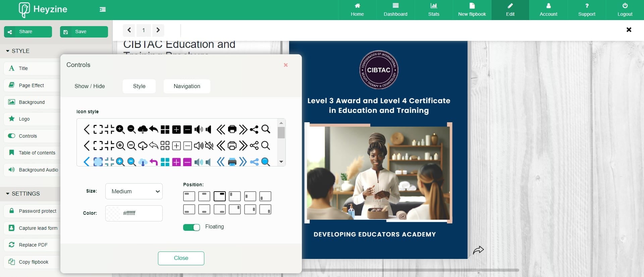Click the Close button in Controls dialog
The height and width of the screenshot is (277, 644).
click(x=181, y=258)
